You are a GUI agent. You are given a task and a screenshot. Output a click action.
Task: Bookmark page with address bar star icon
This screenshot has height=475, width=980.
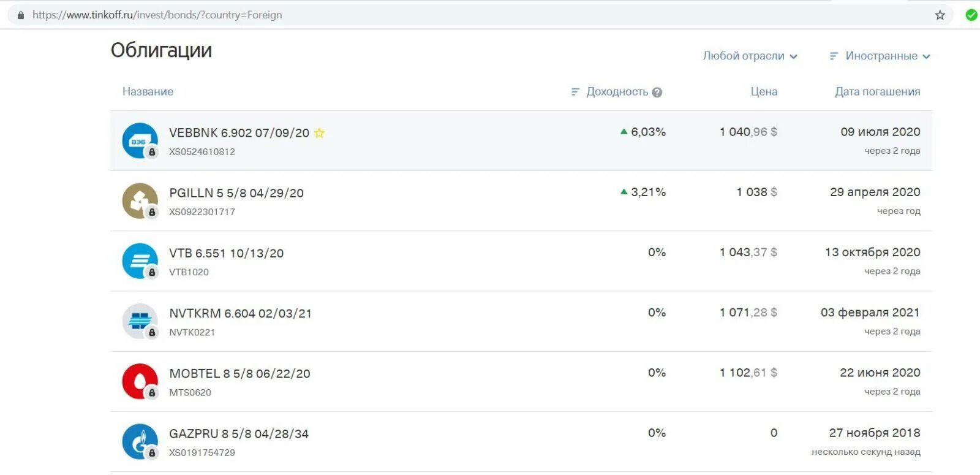940,15
